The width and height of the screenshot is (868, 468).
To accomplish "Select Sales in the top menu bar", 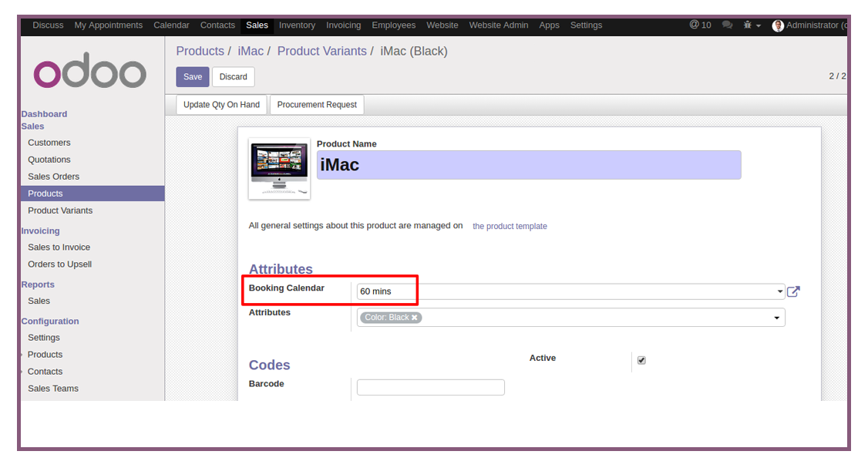I will (x=257, y=25).
